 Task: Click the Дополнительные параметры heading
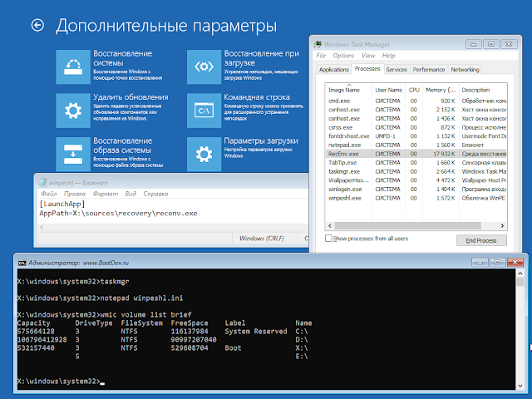pyautogui.click(x=166, y=26)
